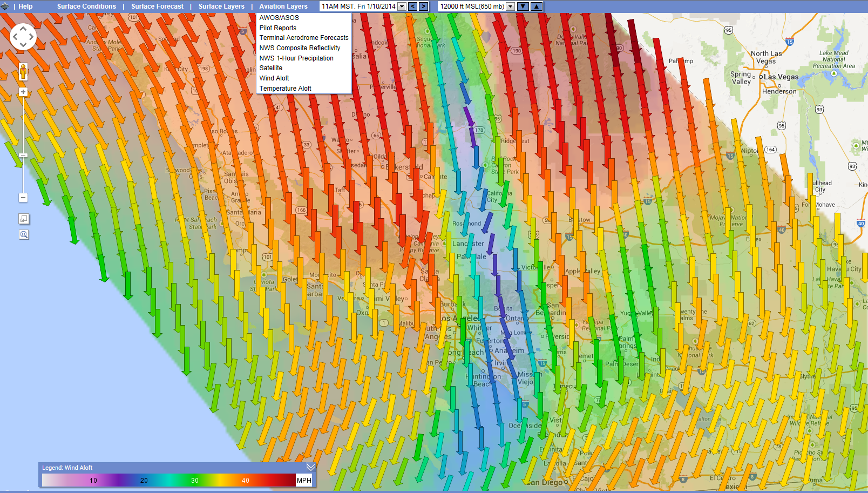This screenshot has width=868, height=493.
Task: Pan the map north via the pan control
Action: 23,30
